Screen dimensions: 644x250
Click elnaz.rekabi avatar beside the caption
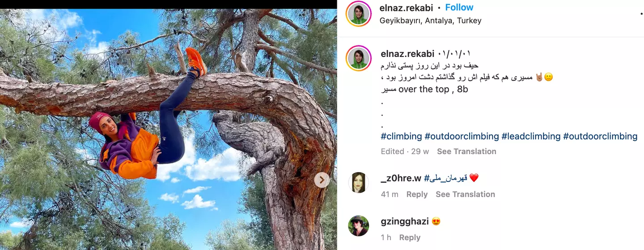359,58
